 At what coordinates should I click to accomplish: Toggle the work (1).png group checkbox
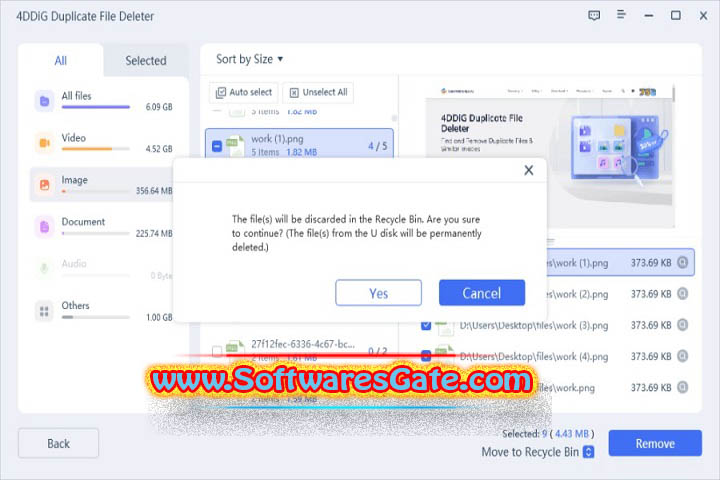point(217,146)
